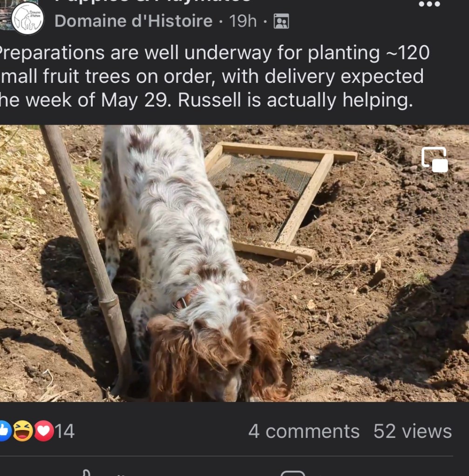This screenshot has height=476, width=469.
Task: Tap the Domaine d'Histoire profile avatar
Action: pos(27,19)
